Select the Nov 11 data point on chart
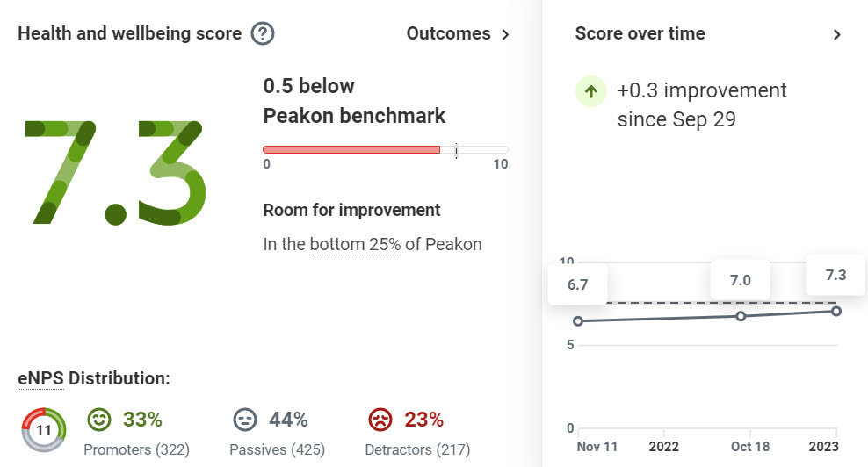This screenshot has height=467, width=868. click(578, 321)
